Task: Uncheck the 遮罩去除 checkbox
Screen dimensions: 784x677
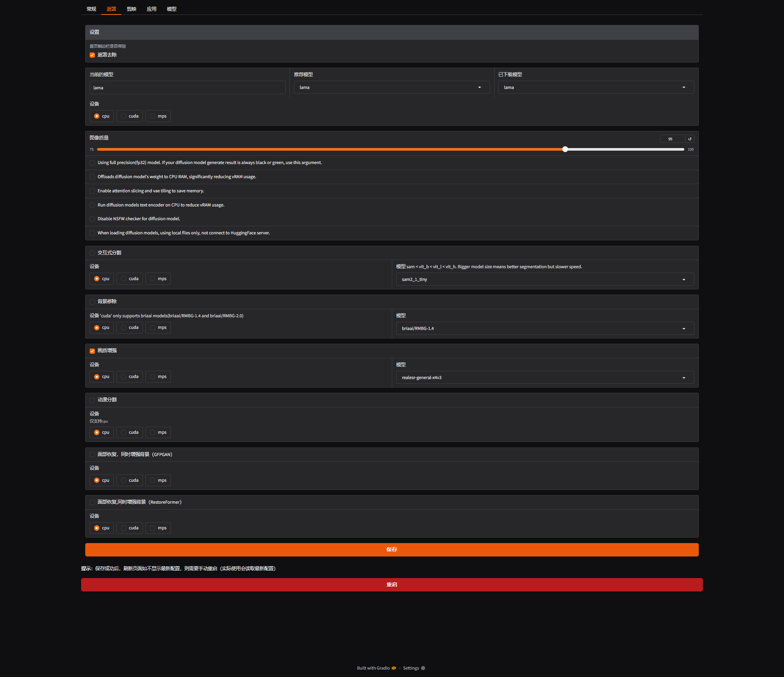Action: coord(92,55)
